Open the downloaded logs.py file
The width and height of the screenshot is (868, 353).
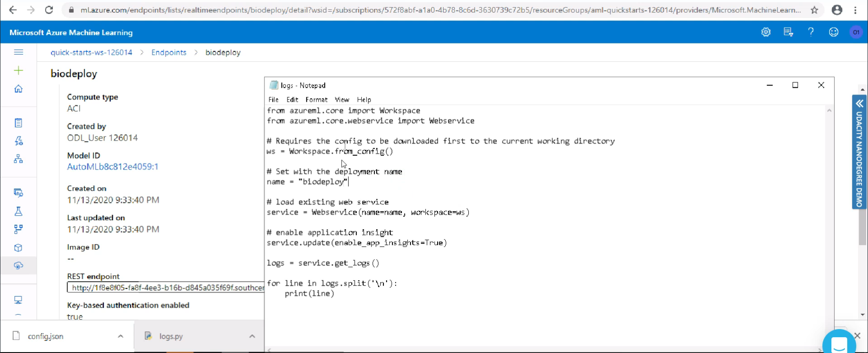(171, 336)
